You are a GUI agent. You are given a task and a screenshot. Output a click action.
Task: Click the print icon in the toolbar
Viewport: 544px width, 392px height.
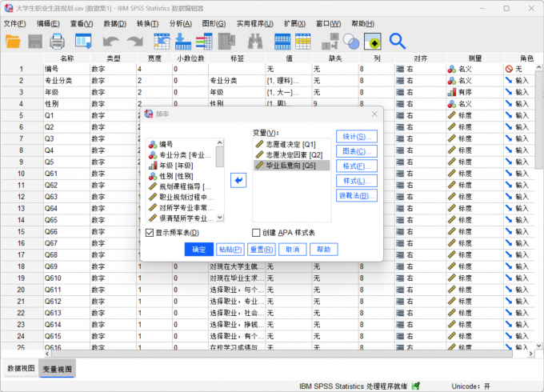point(58,41)
